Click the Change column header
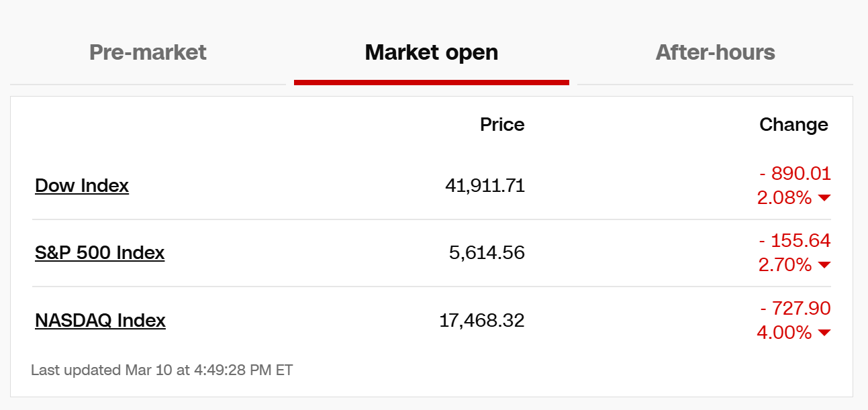 (793, 125)
